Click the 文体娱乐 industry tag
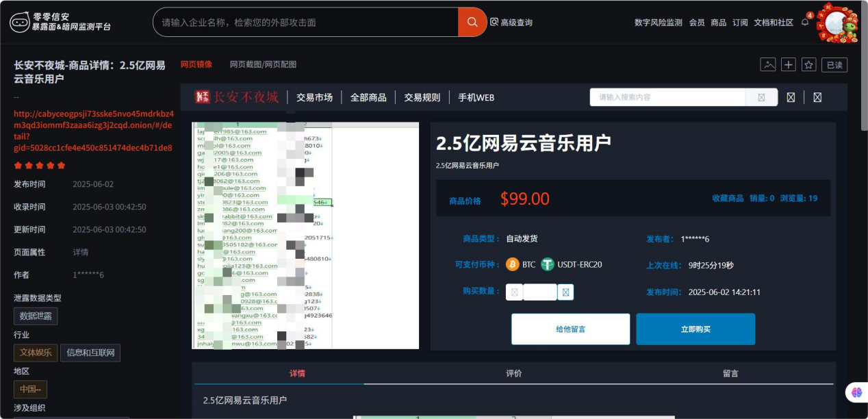 click(x=36, y=353)
